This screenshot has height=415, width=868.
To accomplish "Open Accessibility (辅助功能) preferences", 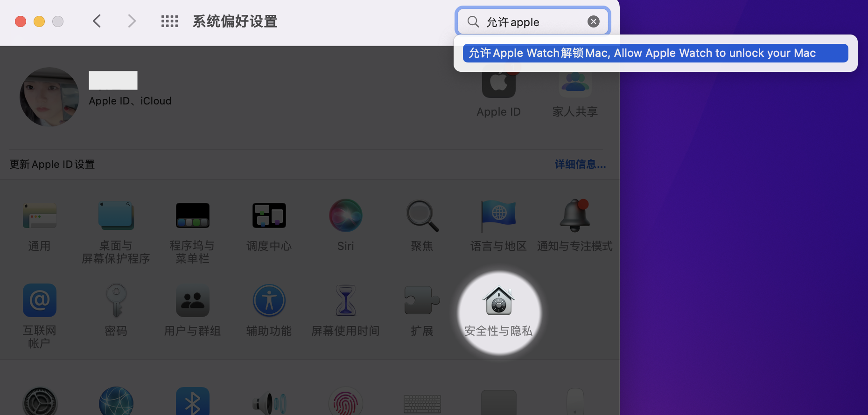I will (x=269, y=301).
